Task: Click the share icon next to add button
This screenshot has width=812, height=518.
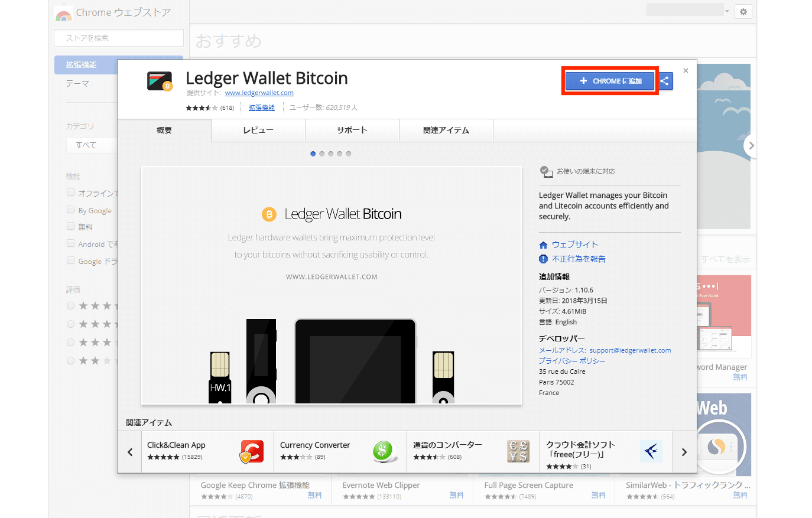Action: pyautogui.click(x=665, y=81)
